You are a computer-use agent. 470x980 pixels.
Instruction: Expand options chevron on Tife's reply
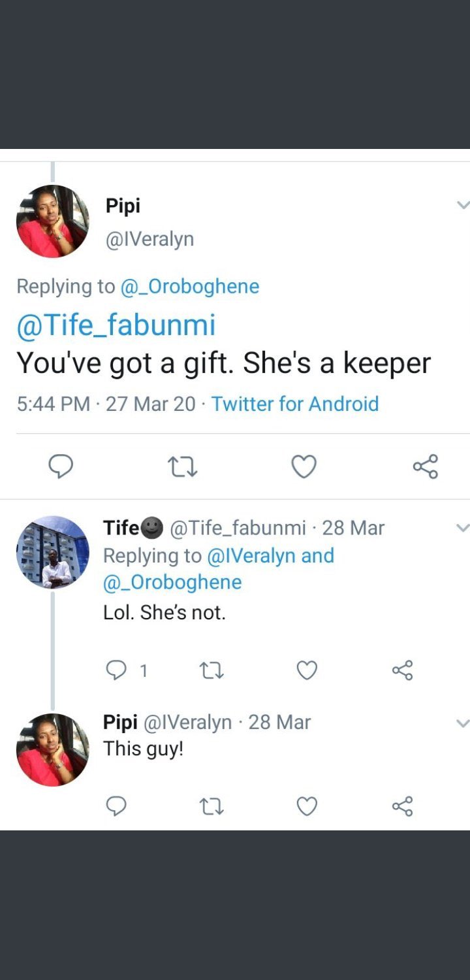463,527
